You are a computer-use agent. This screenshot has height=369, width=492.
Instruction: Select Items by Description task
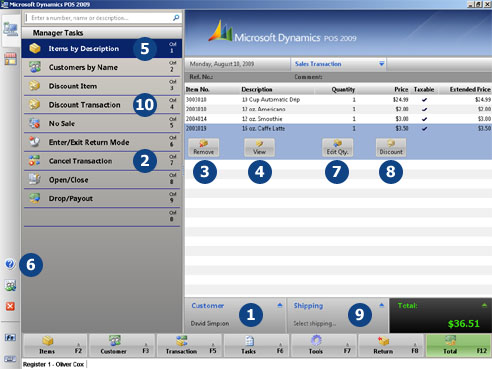(102, 49)
